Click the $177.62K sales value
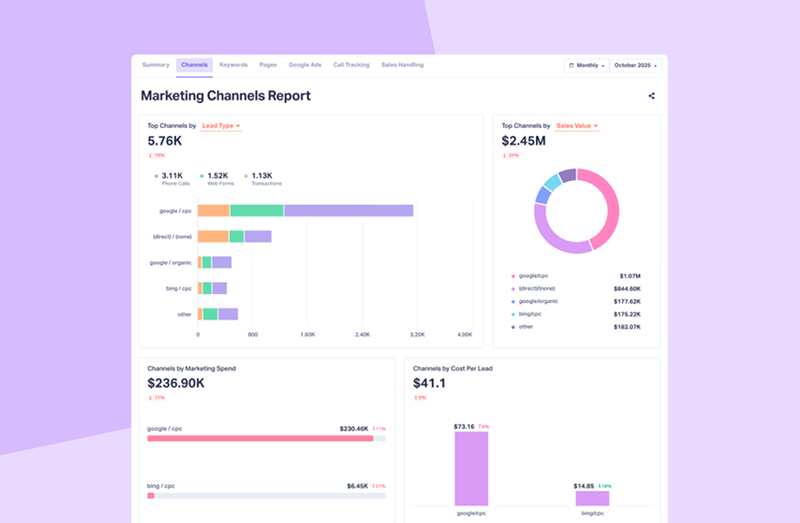 click(x=627, y=302)
